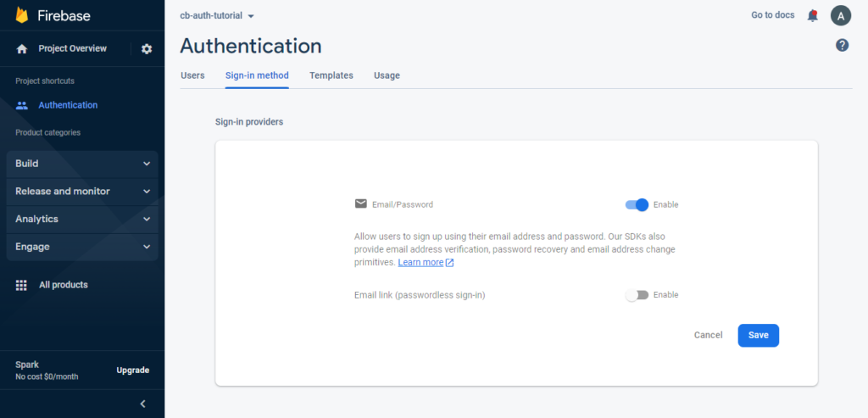Open the account avatar A
The width and height of the screenshot is (868, 418).
click(x=841, y=15)
